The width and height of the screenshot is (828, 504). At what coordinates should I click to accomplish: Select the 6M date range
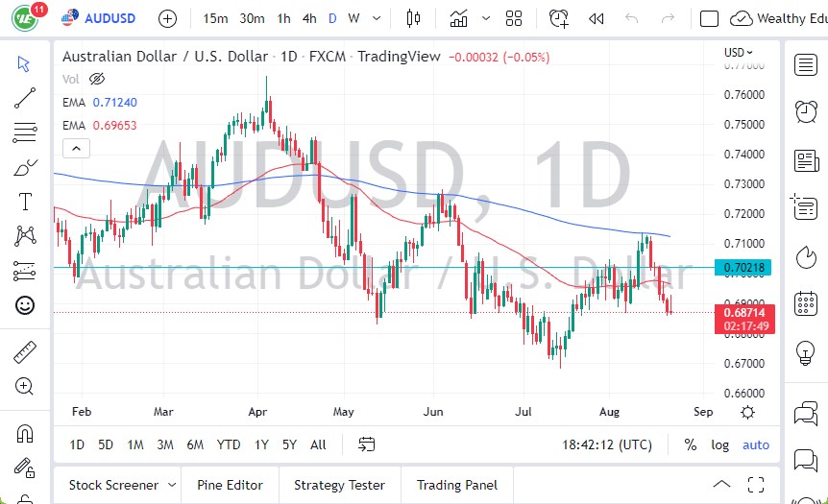(x=195, y=444)
